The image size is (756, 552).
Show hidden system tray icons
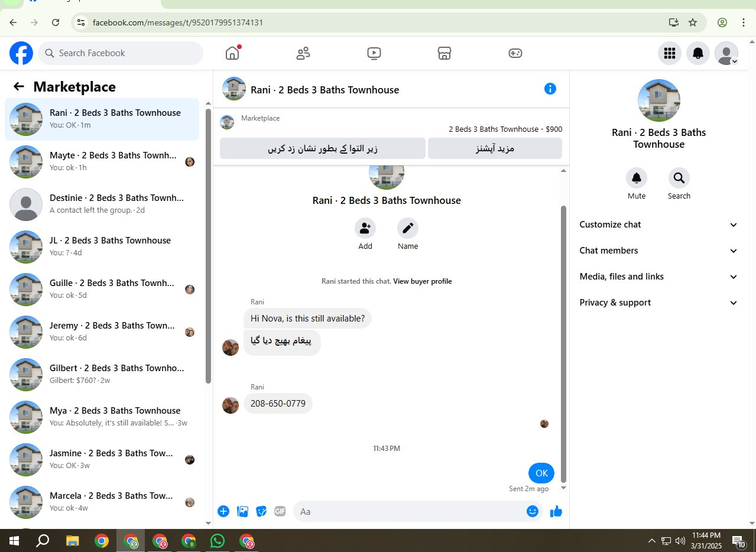652,541
